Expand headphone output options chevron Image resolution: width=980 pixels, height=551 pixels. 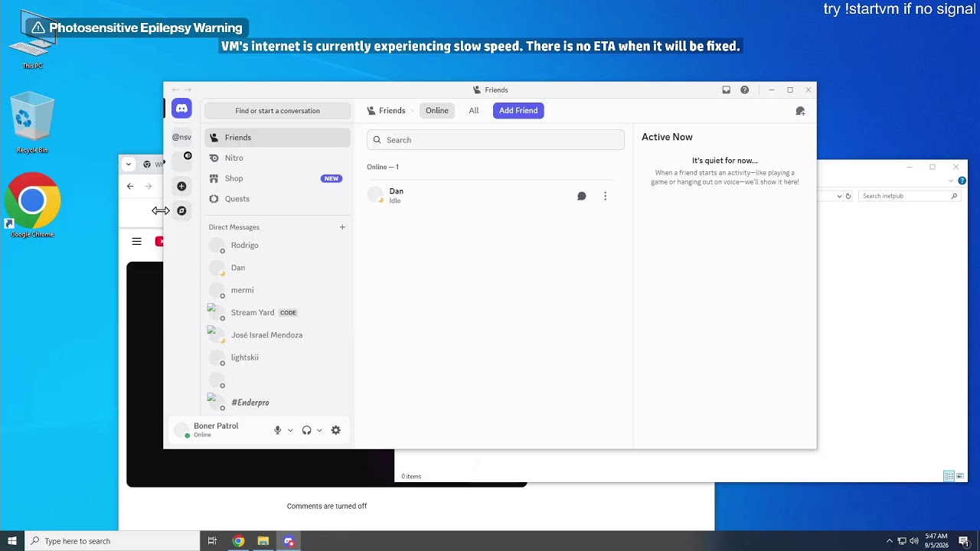click(319, 430)
